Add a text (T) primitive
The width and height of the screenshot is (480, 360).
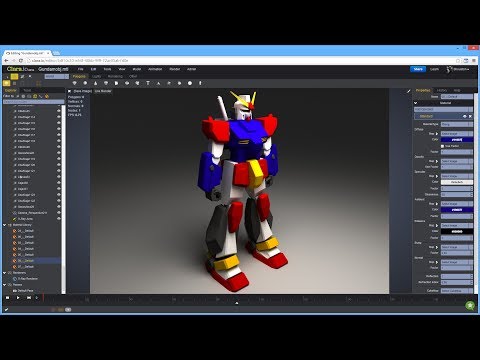(x=148, y=83)
